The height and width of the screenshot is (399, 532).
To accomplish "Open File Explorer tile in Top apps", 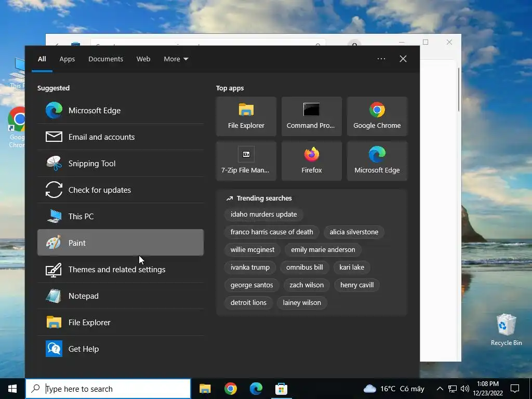I will pos(246,116).
